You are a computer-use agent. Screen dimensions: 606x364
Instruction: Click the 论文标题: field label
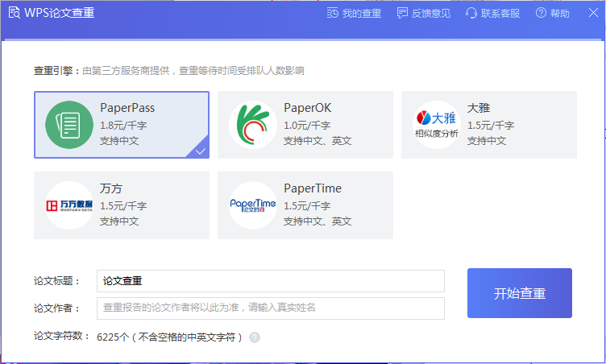click(x=57, y=281)
